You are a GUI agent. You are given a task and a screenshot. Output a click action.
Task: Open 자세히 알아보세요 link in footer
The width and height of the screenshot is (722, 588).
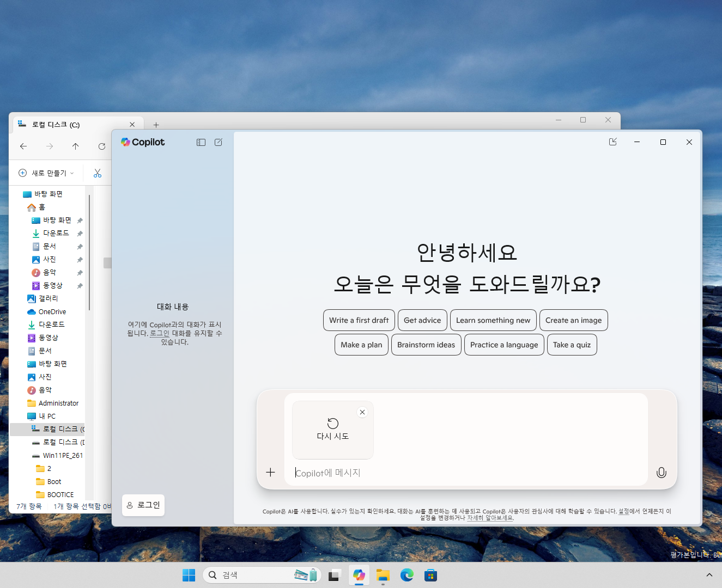(490, 518)
